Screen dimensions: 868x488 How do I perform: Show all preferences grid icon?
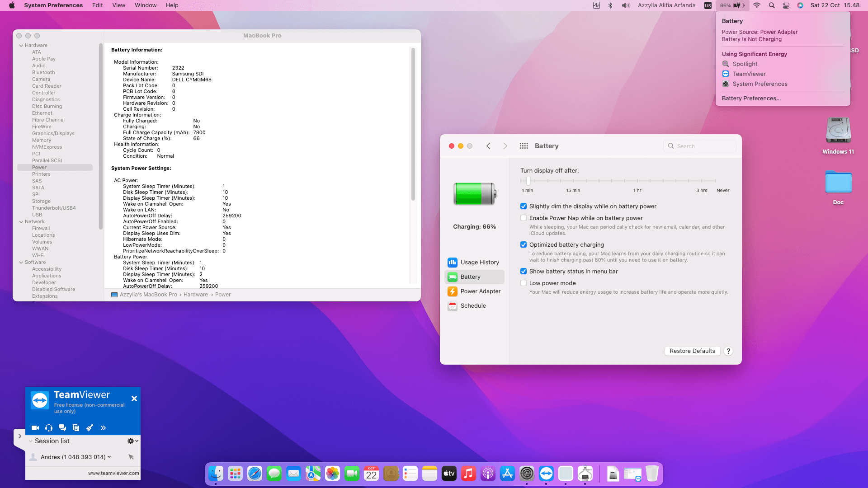coord(524,146)
